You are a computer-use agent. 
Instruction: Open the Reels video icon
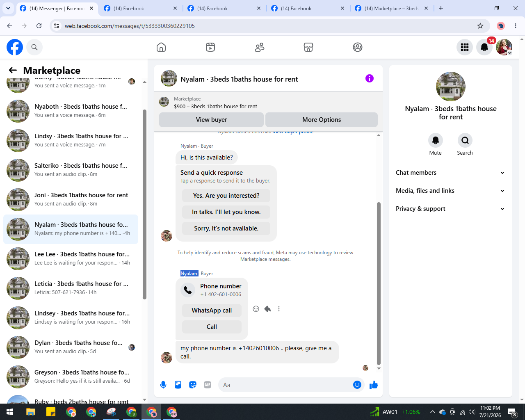point(210,47)
